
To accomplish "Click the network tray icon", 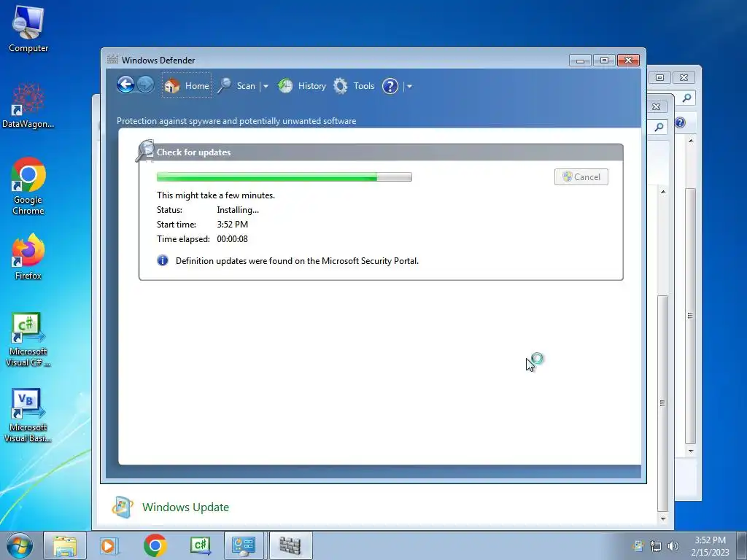I will [x=656, y=546].
